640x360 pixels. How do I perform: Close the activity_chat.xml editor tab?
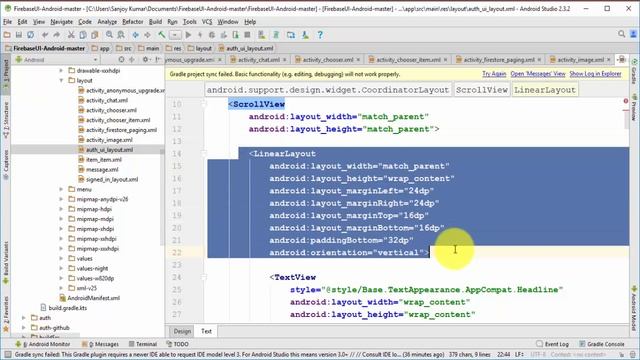(x=284, y=60)
